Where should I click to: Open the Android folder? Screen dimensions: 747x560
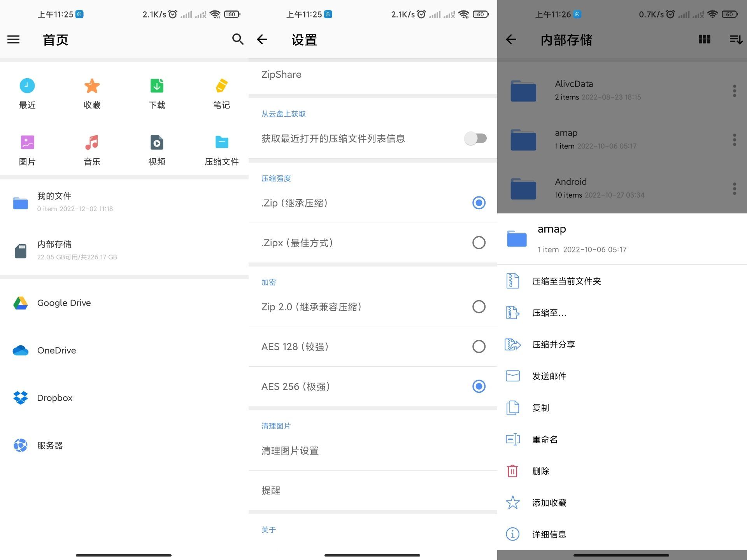tap(611, 189)
